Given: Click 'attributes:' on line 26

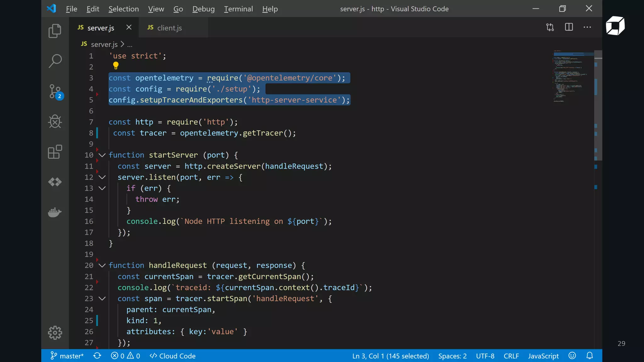Looking at the screenshot, I should coord(151,332).
